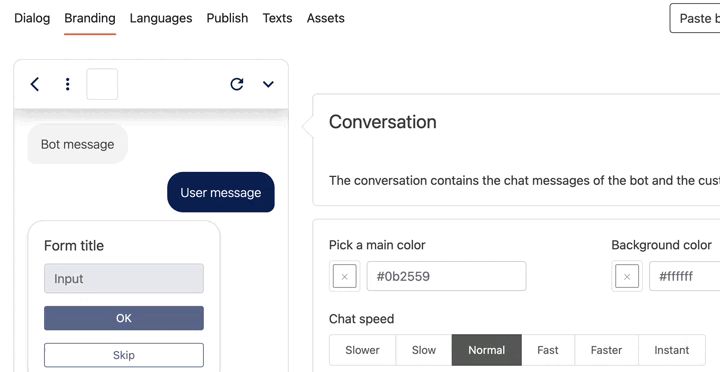Click the Input field in form preview
The height and width of the screenshot is (372, 720).
point(124,278)
